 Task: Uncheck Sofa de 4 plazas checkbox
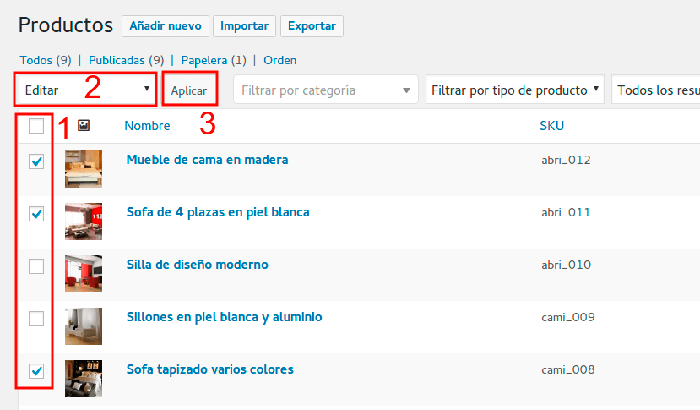pyautogui.click(x=36, y=213)
